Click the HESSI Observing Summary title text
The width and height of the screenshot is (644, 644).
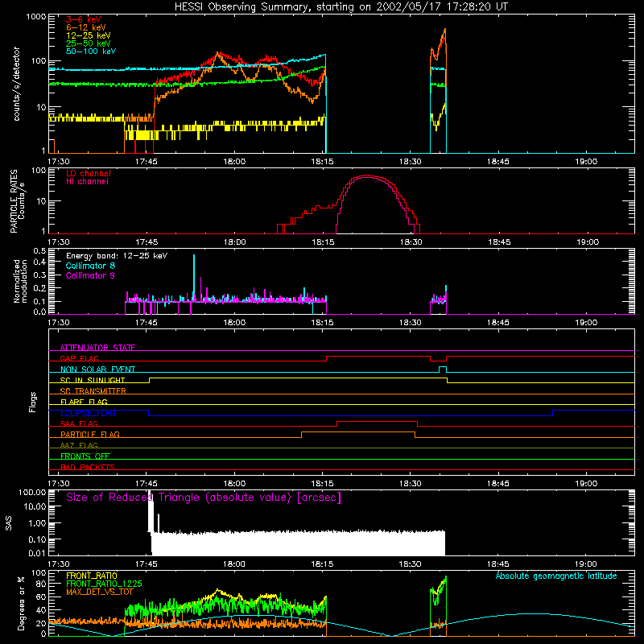tap(341, 7)
